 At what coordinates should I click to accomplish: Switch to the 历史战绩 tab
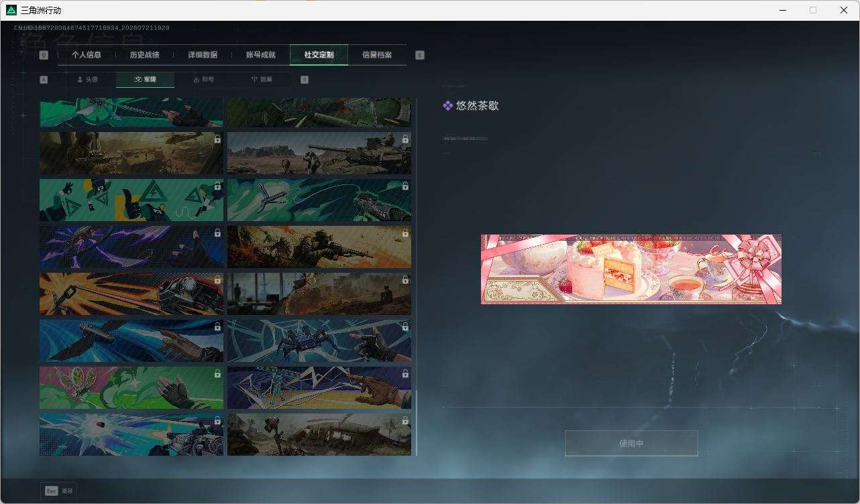(x=144, y=55)
